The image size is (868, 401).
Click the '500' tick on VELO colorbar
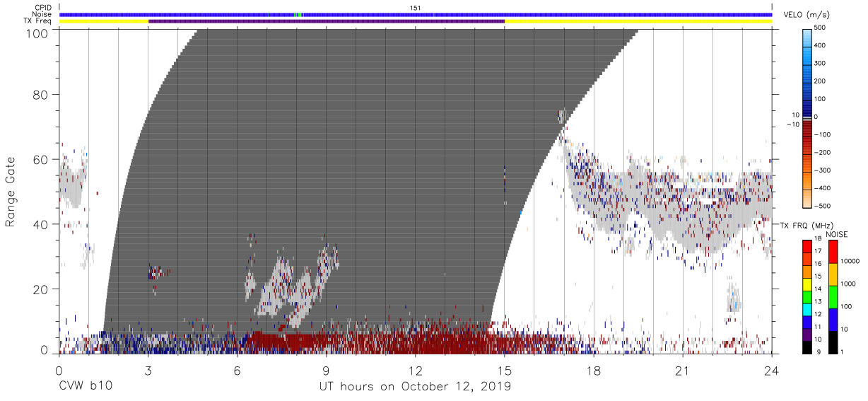point(819,28)
